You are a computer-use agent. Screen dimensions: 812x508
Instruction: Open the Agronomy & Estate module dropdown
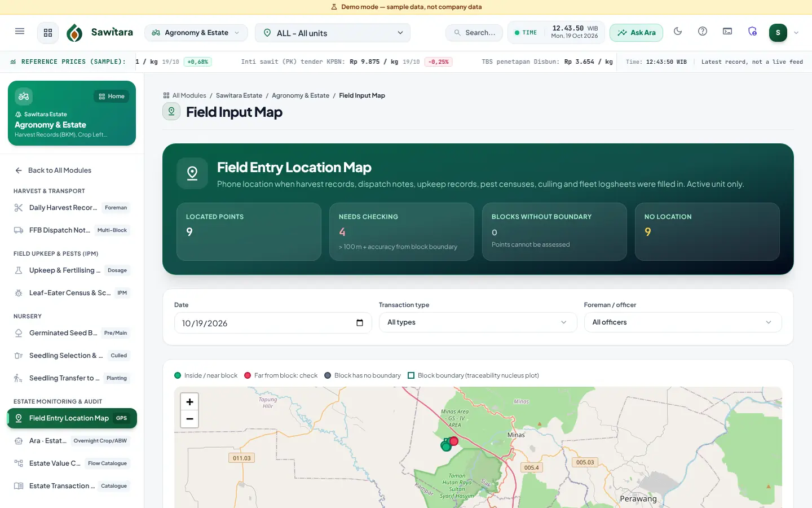(x=196, y=33)
